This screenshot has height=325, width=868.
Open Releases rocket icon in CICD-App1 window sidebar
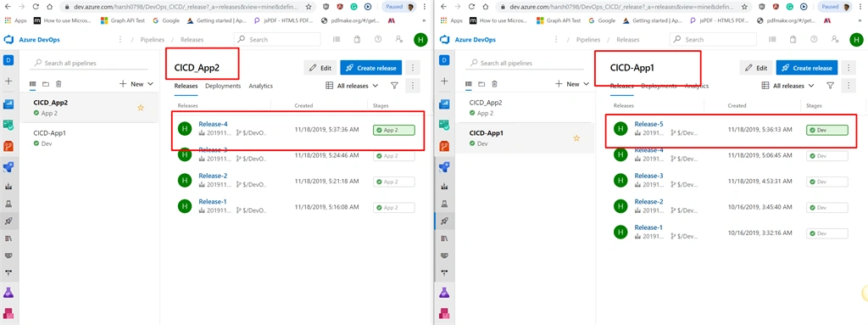point(444,221)
